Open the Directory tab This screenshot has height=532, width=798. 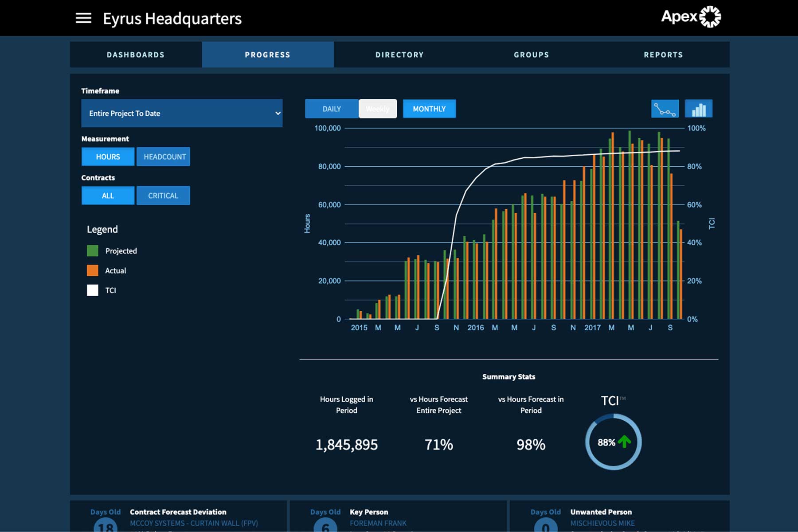399,54
